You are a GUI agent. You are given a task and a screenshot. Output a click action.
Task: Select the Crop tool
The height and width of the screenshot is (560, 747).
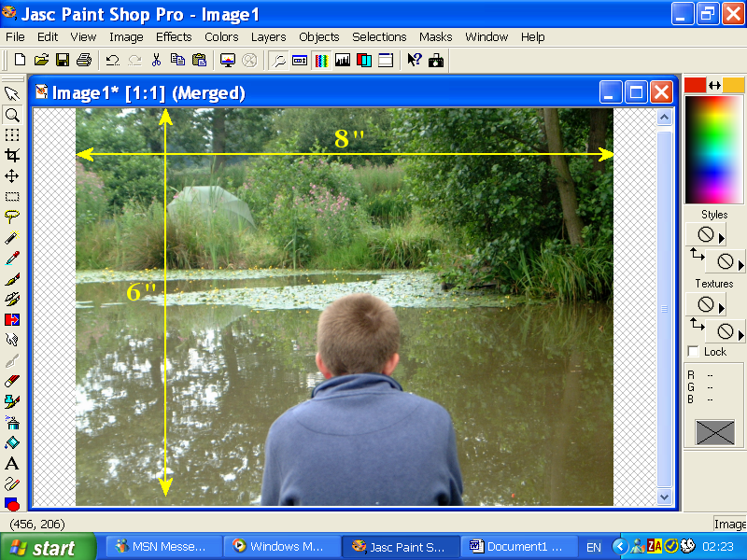[x=12, y=155]
